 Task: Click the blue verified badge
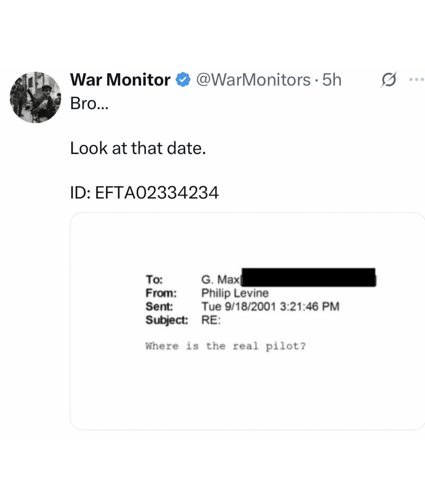pyautogui.click(x=183, y=80)
